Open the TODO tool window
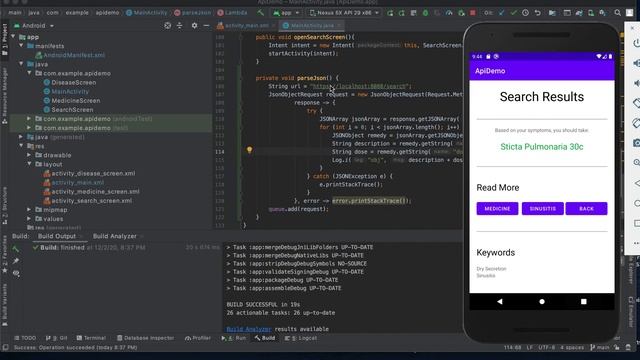The width and height of the screenshot is (640, 360). (x=25, y=338)
